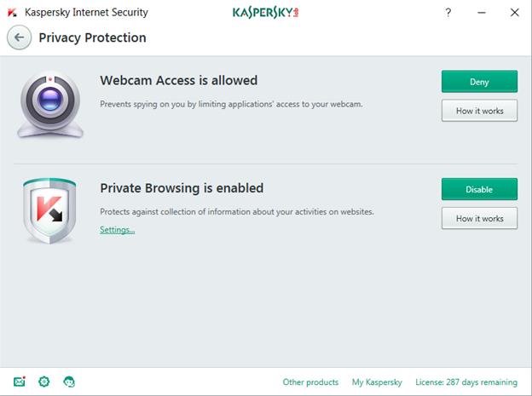Viewport: 532px width, 396px height.
Task: Open Private Browsing Settings link
Action: coord(117,230)
